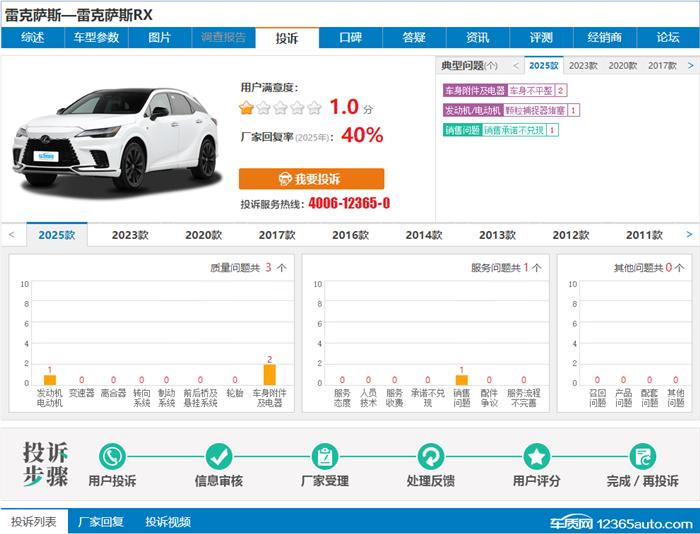This screenshot has height=534, width=700.
Task: Go to the 经销商 tab
Action: pyautogui.click(x=605, y=38)
